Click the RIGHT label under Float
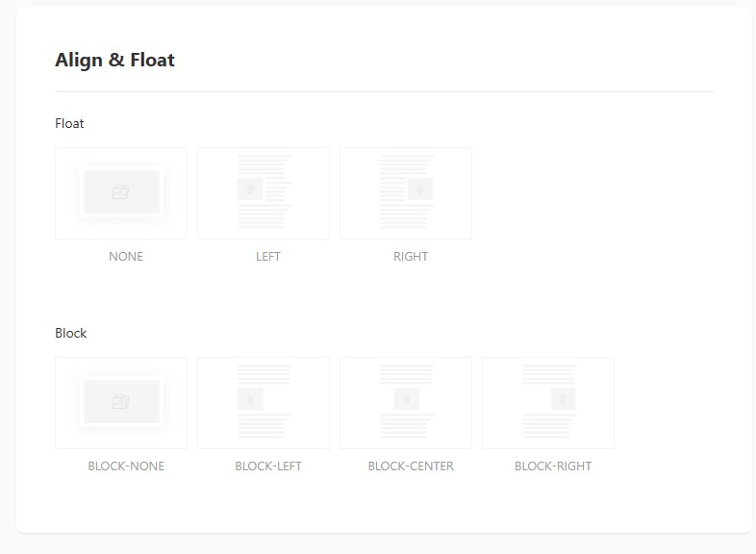756x554 pixels. coord(411,257)
